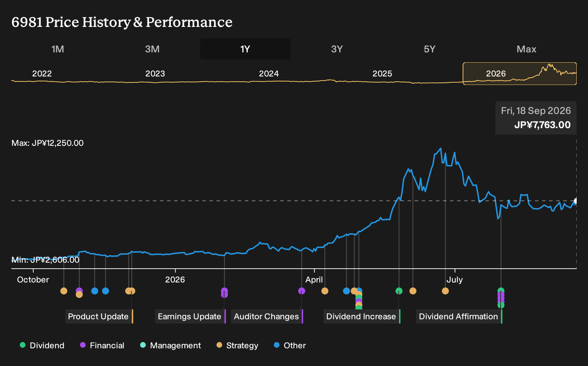
Task: Toggle the Dividend legend filter
Action: 42,345
